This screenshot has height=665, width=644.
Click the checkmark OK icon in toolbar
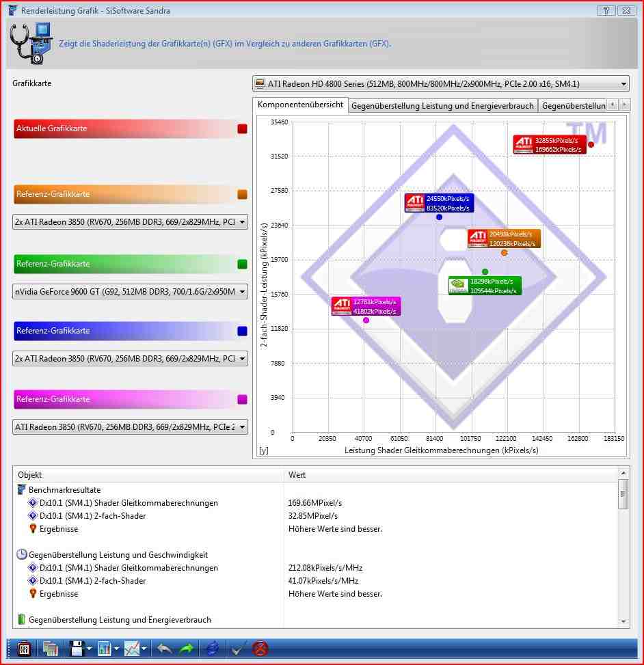pos(238,649)
